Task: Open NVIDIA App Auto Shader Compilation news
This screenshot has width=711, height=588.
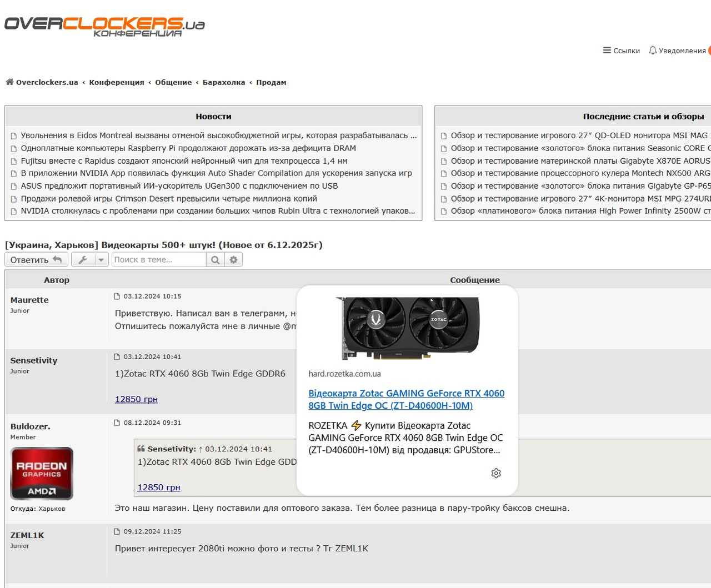Action: pyautogui.click(x=217, y=173)
